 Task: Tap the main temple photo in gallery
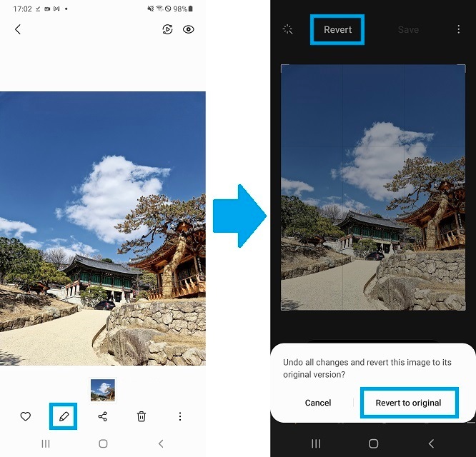103,228
